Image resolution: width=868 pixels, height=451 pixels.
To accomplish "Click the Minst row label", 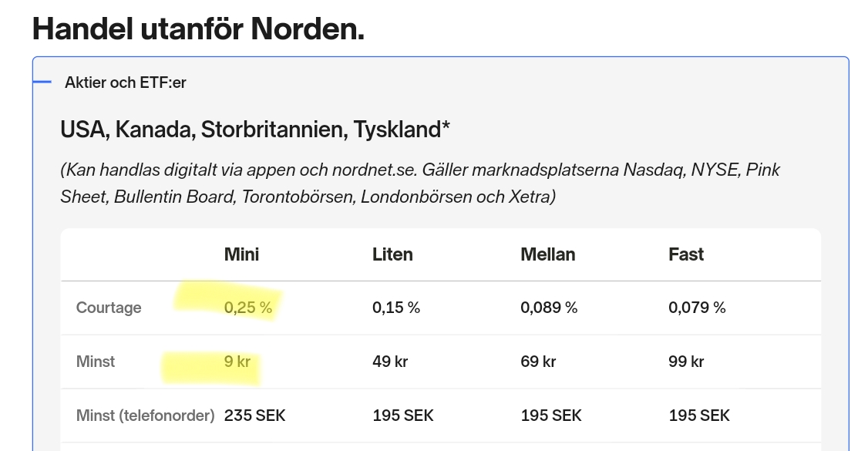I will (96, 361).
